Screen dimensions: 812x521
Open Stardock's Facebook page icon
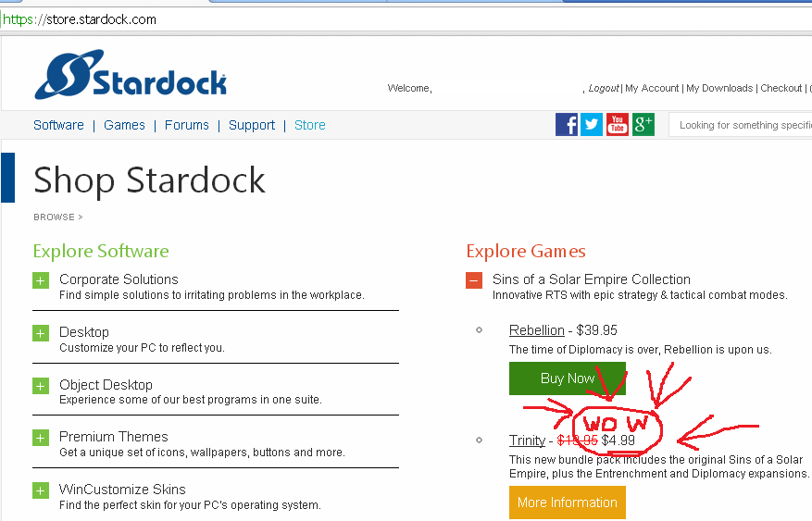coord(566,125)
